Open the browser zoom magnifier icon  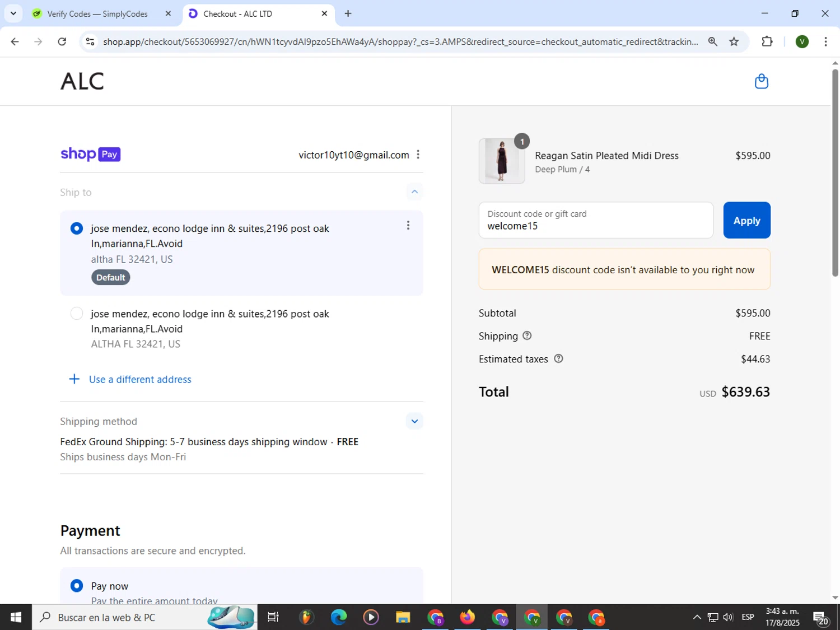click(712, 41)
